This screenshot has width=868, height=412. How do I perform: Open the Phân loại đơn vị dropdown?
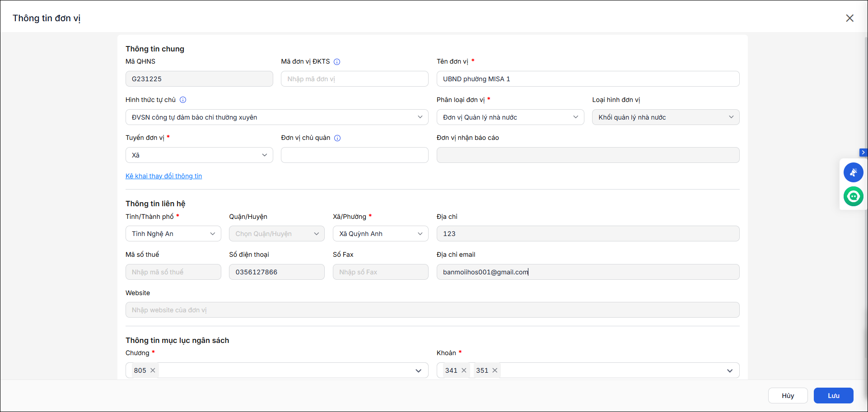point(510,117)
